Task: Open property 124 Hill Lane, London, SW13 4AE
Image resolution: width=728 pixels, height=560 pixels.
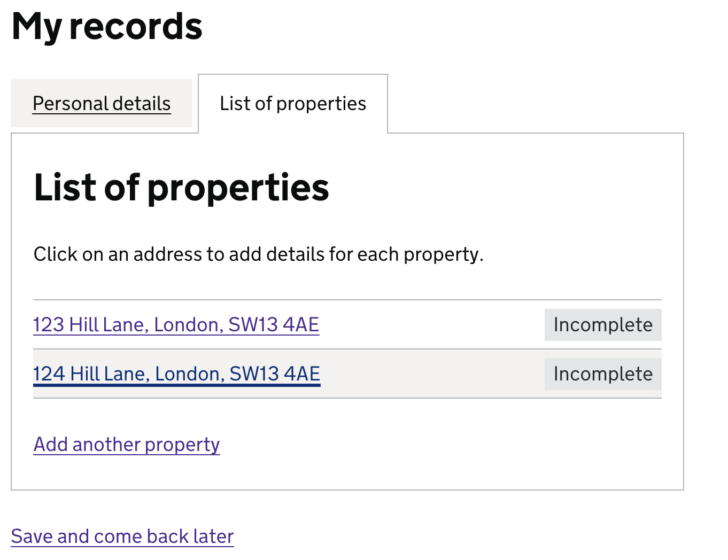Action: pyautogui.click(x=176, y=374)
